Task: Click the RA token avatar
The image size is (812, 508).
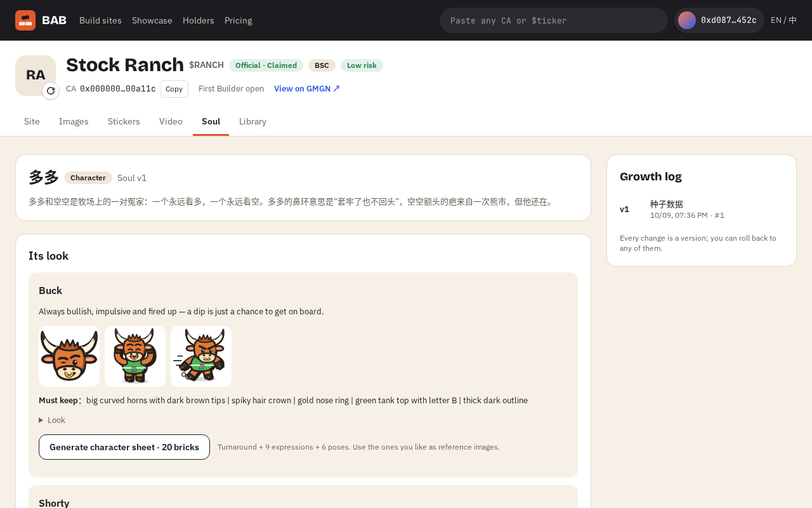Action: (36, 76)
